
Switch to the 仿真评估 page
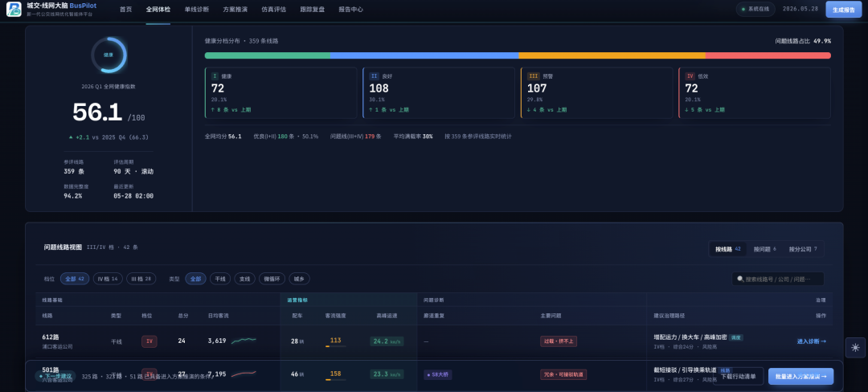273,10
